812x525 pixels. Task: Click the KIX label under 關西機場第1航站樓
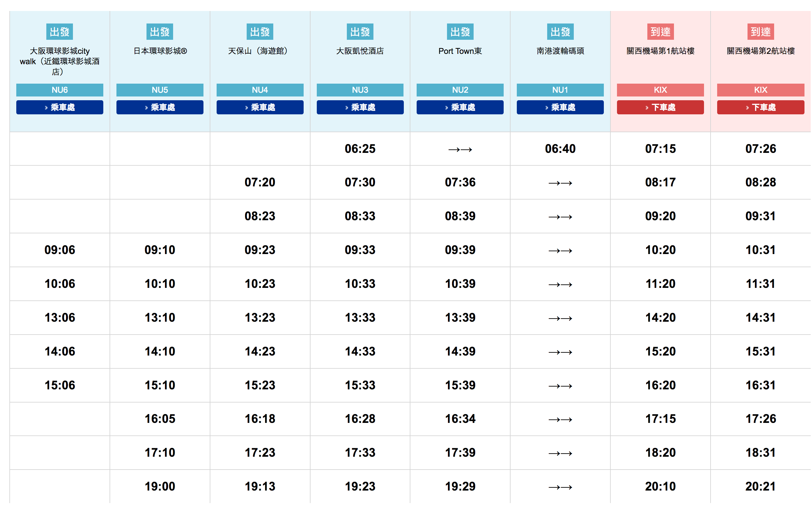pyautogui.click(x=660, y=90)
